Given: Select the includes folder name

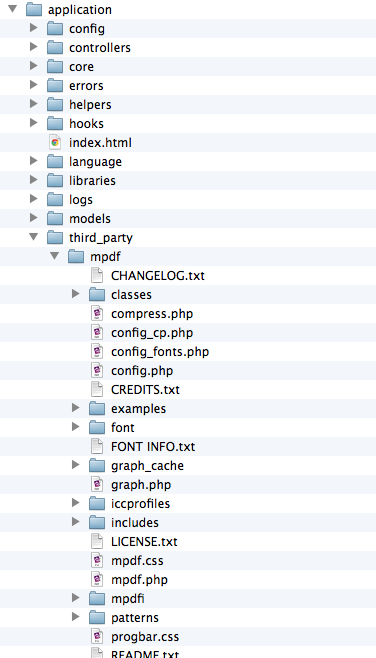Looking at the screenshot, I should pyautogui.click(x=135, y=522).
